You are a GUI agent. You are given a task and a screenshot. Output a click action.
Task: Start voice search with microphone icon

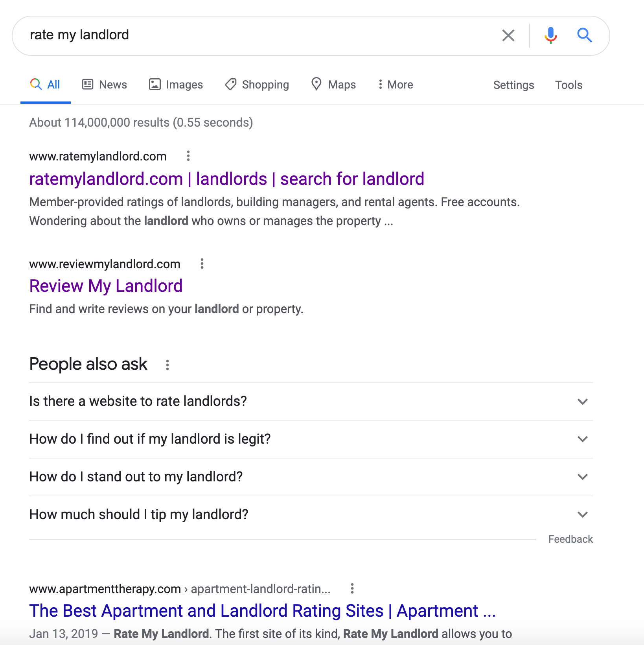point(550,35)
